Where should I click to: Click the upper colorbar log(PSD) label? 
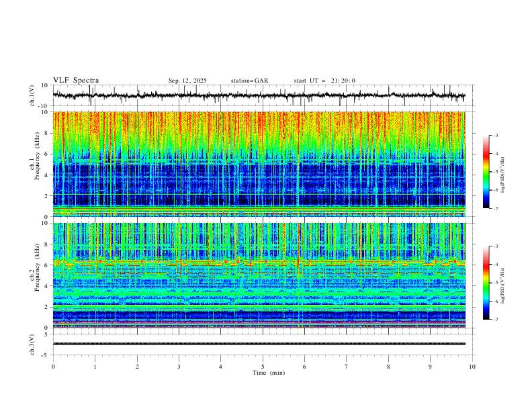click(x=502, y=175)
